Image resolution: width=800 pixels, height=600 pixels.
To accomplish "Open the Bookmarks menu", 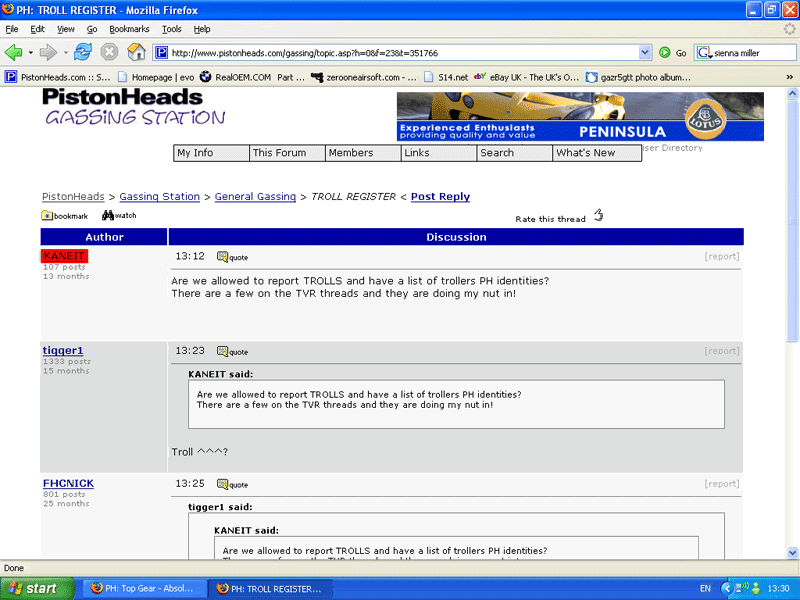I will (129, 29).
